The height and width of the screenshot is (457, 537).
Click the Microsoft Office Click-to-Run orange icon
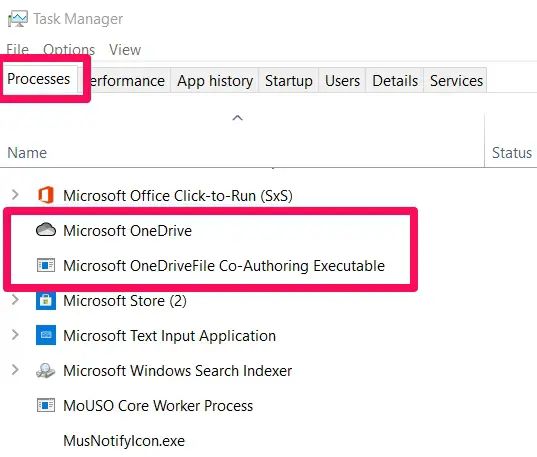pyautogui.click(x=46, y=195)
